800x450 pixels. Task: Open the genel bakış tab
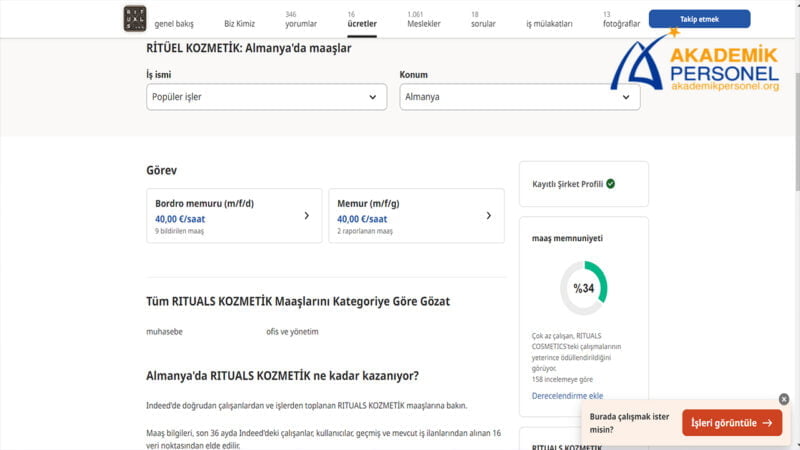click(x=174, y=23)
